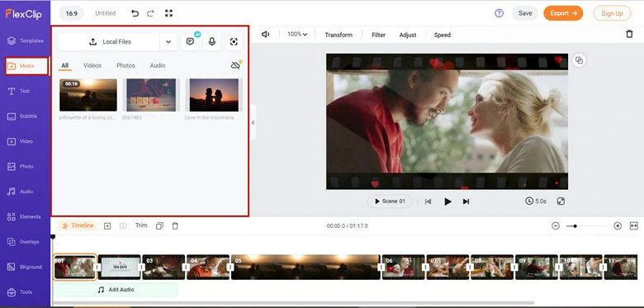
Task: Collapse the media panel with side arrow
Action: [x=253, y=122]
